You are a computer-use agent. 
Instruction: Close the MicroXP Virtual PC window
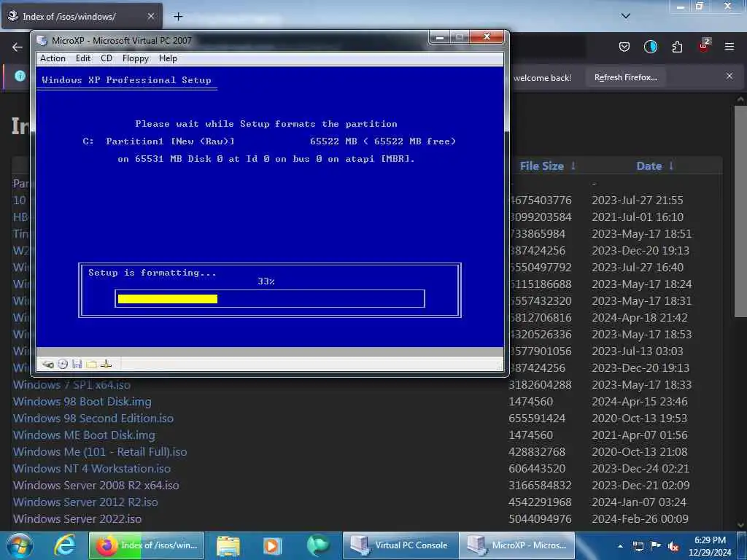pyautogui.click(x=487, y=37)
